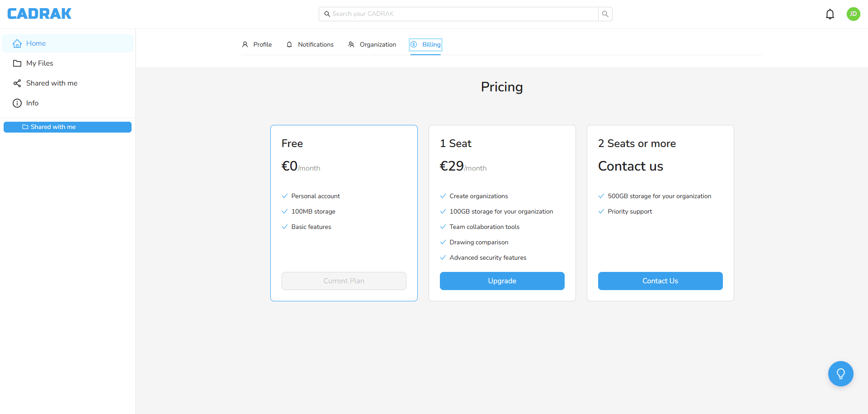Image resolution: width=868 pixels, height=414 pixels.
Task: Click Contact Us for 2 Seats or more
Action: (660, 281)
